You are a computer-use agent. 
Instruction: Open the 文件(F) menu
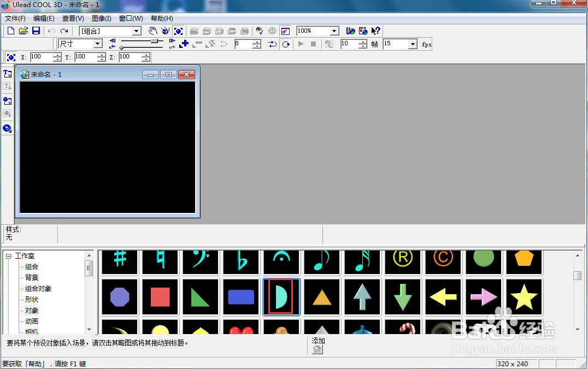pos(15,19)
